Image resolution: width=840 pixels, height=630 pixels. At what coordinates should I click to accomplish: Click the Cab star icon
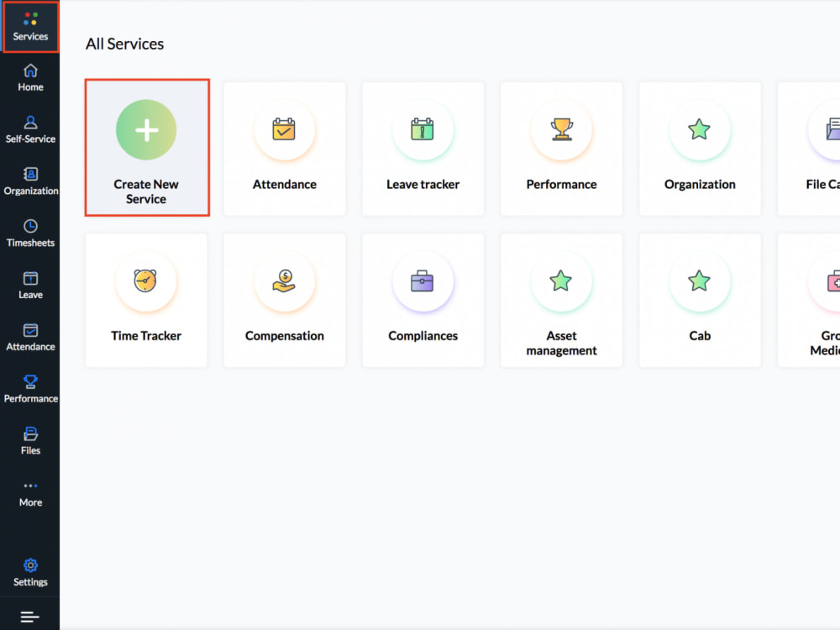click(x=700, y=281)
